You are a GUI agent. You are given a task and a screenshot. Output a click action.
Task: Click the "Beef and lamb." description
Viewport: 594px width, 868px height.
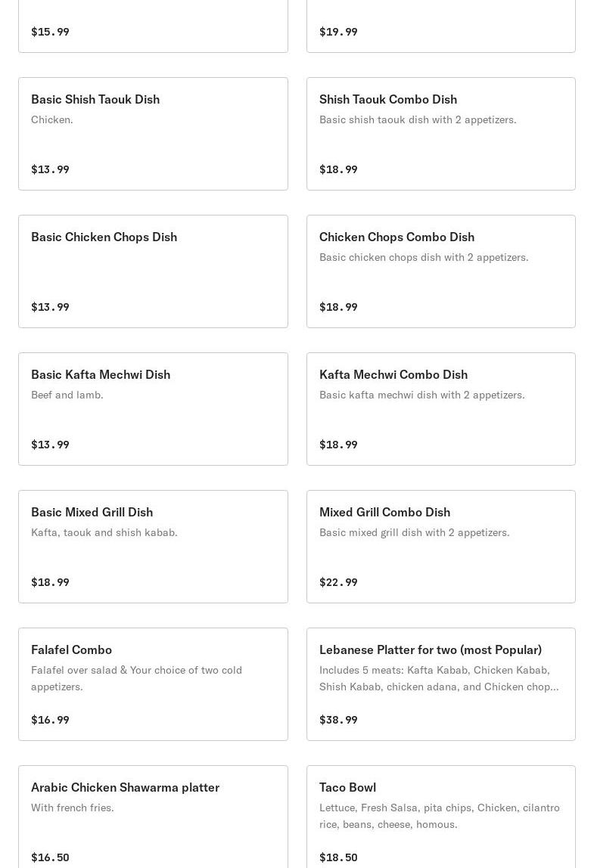click(x=67, y=395)
